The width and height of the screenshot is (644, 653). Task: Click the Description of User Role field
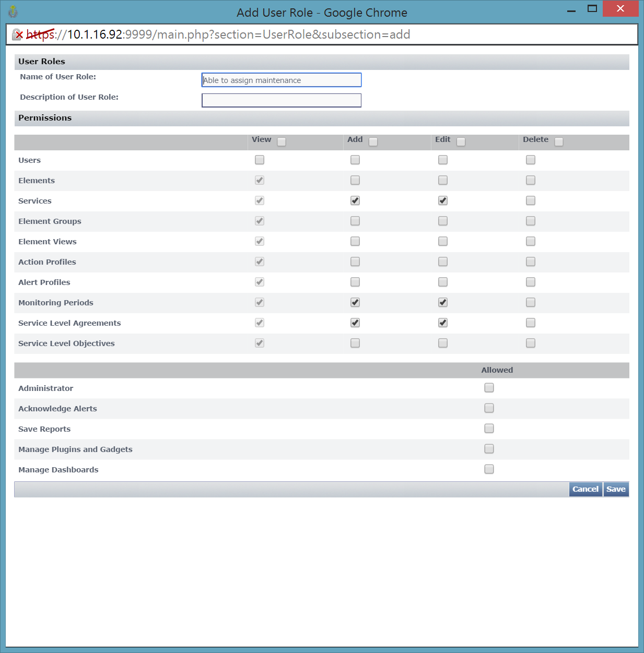tap(282, 100)
